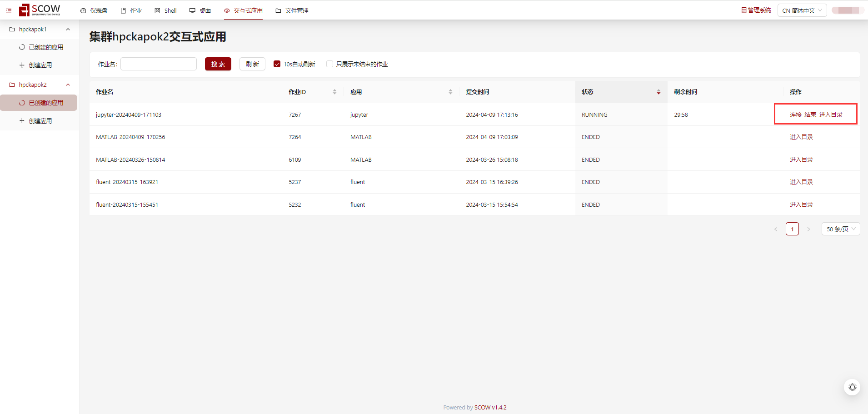The height and width of the screenshot is (414, 868).
Task: Click the job name jupyter-20240409-171103
Action: (129, 115)
